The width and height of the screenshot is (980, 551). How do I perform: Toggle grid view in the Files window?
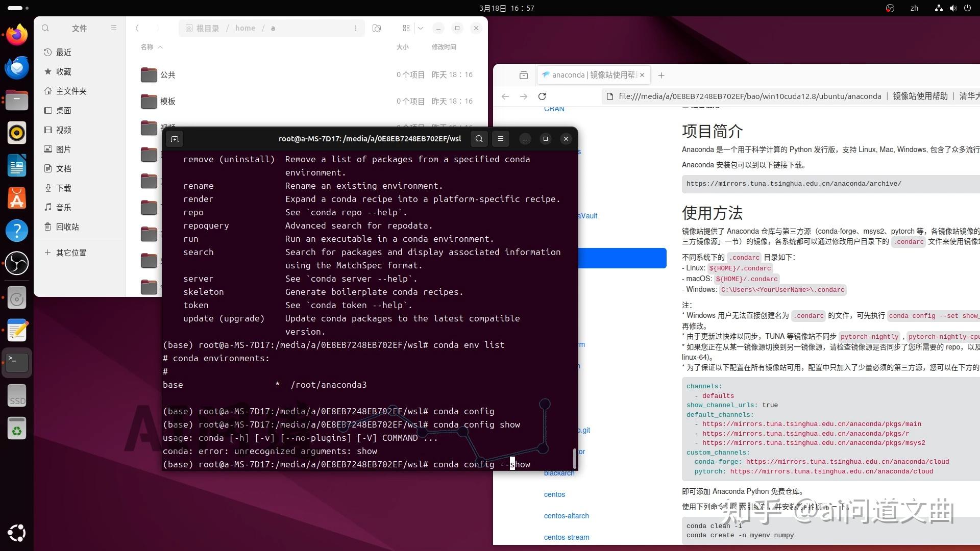click(x=406, y=28)
